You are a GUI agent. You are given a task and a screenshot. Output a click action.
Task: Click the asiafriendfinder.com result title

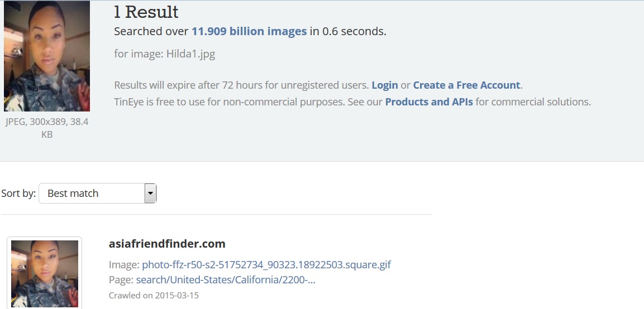click(167, 244)
